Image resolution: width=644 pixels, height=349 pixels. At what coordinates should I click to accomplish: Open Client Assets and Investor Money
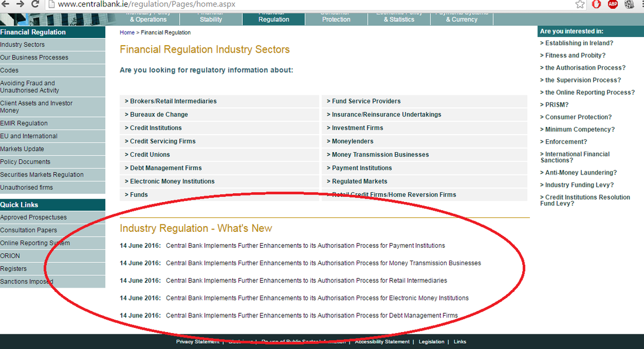tap(53, 107)
